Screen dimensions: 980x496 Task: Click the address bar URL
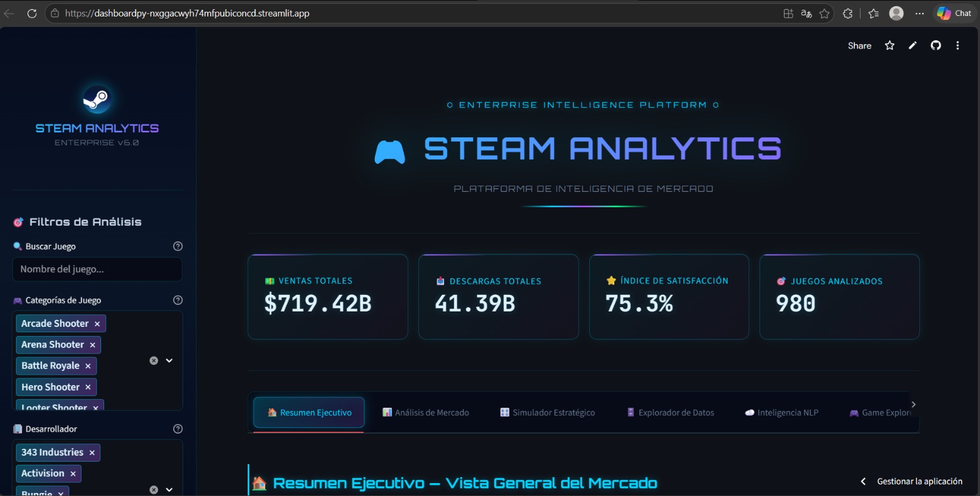187,13
